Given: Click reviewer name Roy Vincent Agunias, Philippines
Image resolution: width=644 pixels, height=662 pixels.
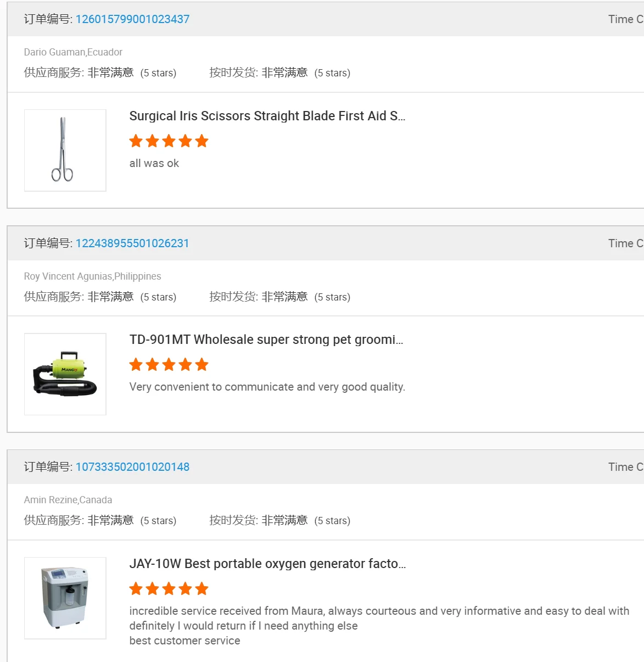Looking at the screenshot, I should (x=92, y=276).
